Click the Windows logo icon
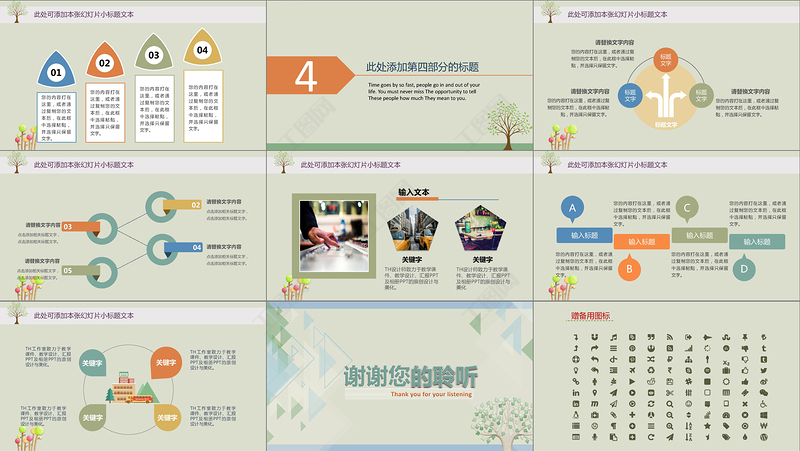 pos(764,415)
